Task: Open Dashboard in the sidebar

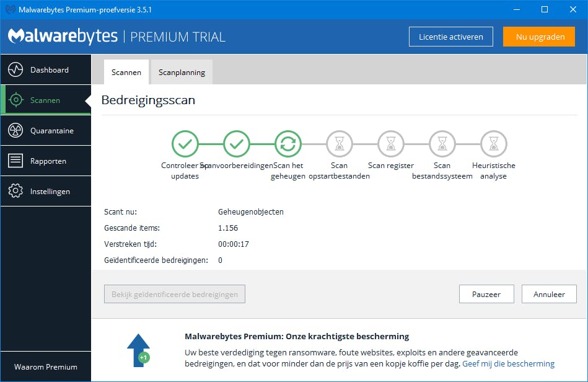Action: [x=46, y=70]
